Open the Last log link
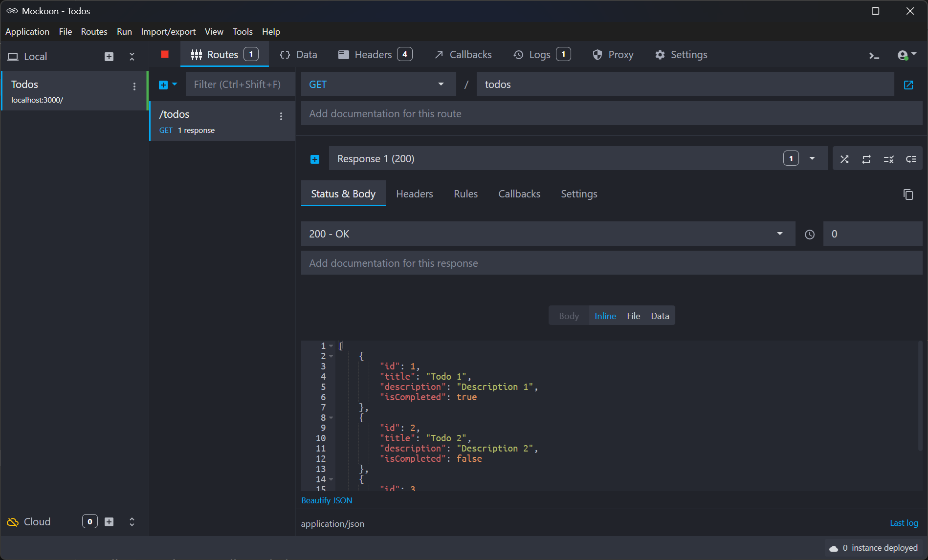The width and height of the screenshot is (928, 560). point(904,523)
